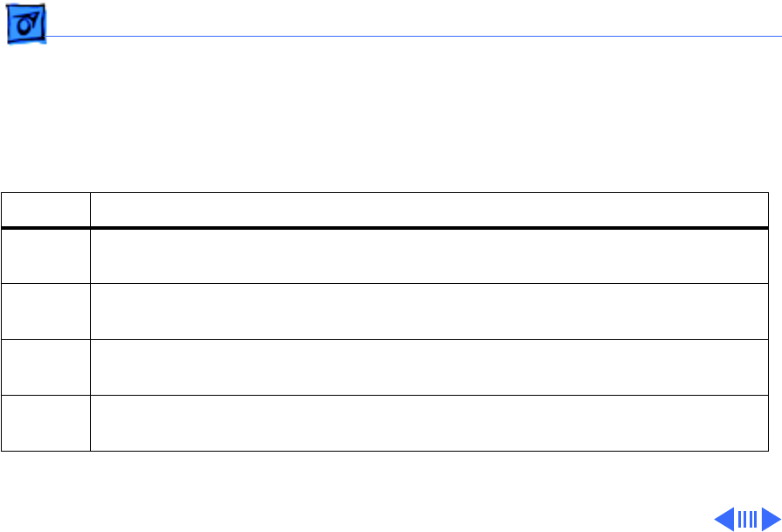Click the third body row's wide right cell

click(x=423, y=368)
